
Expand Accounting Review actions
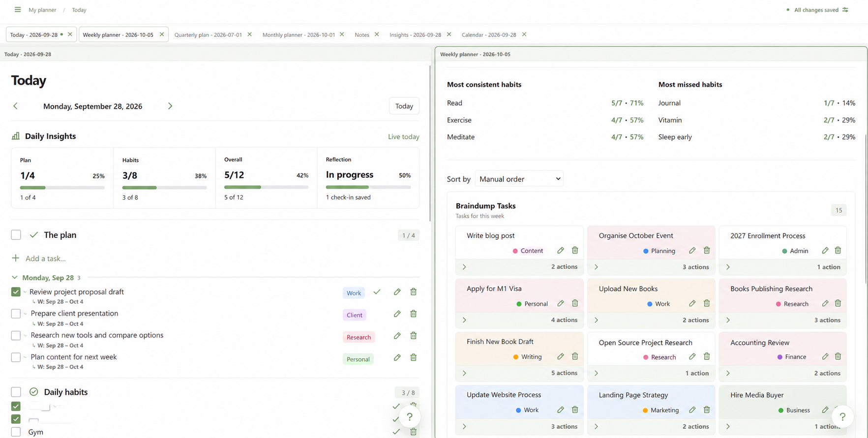[728, 374]
